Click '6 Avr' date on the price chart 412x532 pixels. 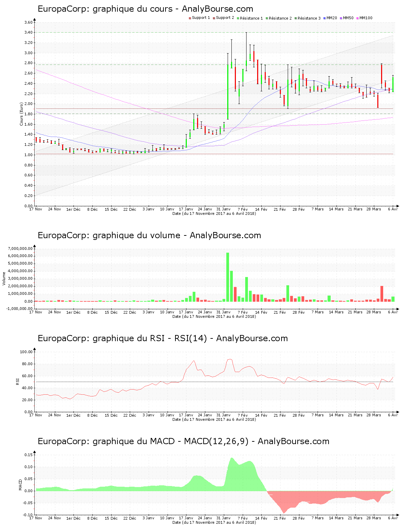click(393, 209)
